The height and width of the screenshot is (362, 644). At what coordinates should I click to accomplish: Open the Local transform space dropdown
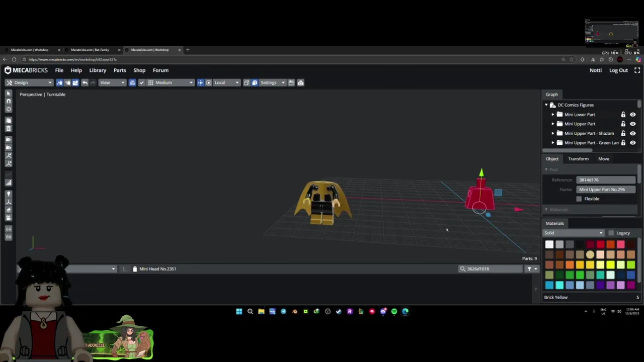(x=226, y=82)
